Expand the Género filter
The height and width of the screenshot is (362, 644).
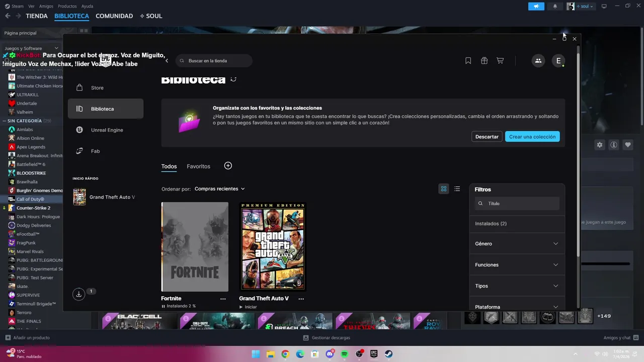(x=517, y=244)
